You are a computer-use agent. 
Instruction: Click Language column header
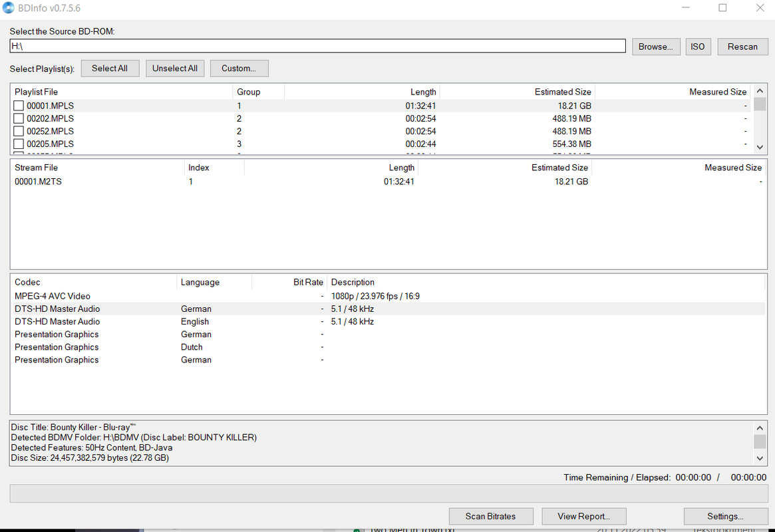click(214, 283)
